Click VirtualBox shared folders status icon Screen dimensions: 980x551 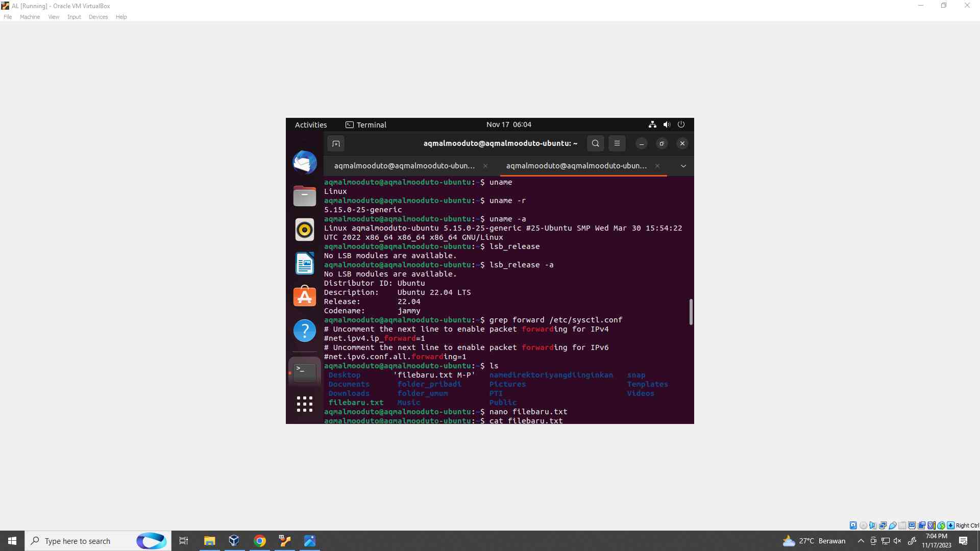(902, 525)
